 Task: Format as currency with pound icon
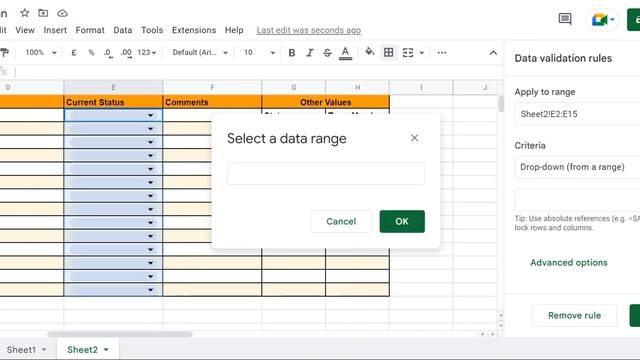click(74, 53)
